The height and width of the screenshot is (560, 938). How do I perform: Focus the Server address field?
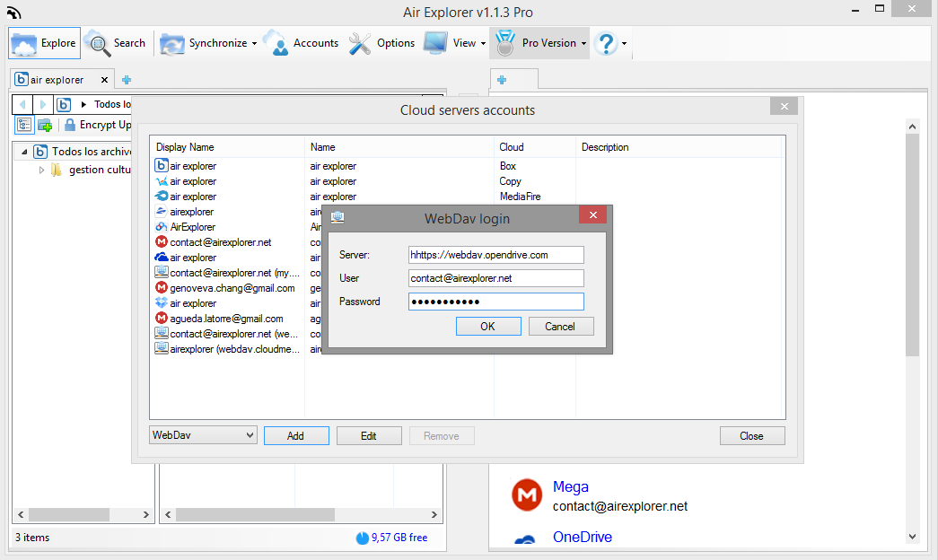(x=495, y=255)
